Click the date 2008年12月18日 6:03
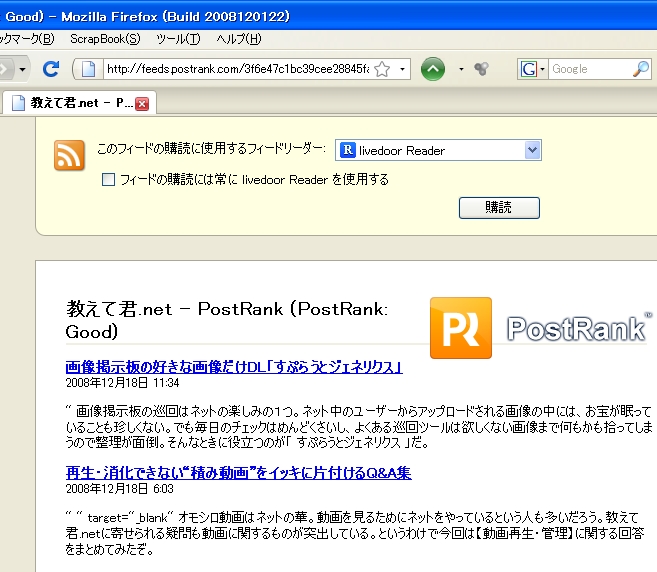 tap(119, 489)
